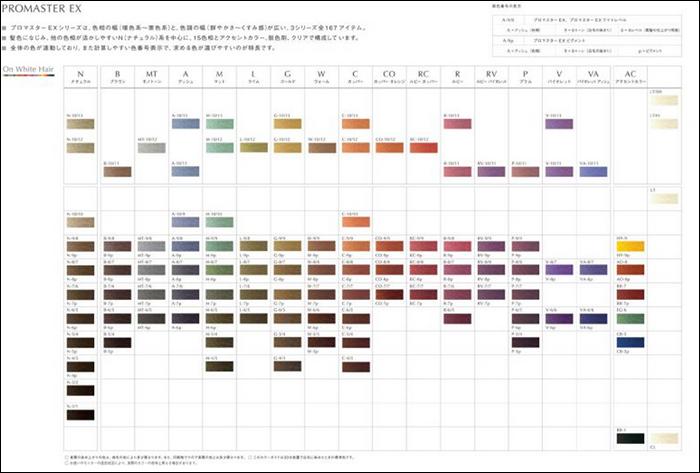
Task: Click the P-10/11 plum swatch
Action: point(525,171)
